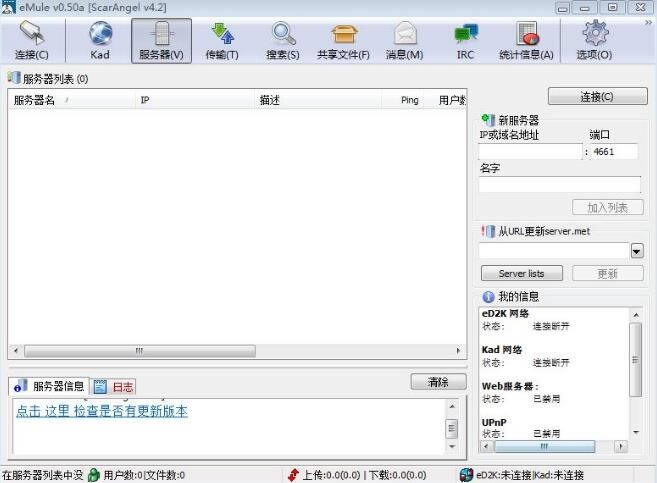This screenshot has height=483, width=657.
Task: Switch to the 服务器信息 tab
Action: 49,386
